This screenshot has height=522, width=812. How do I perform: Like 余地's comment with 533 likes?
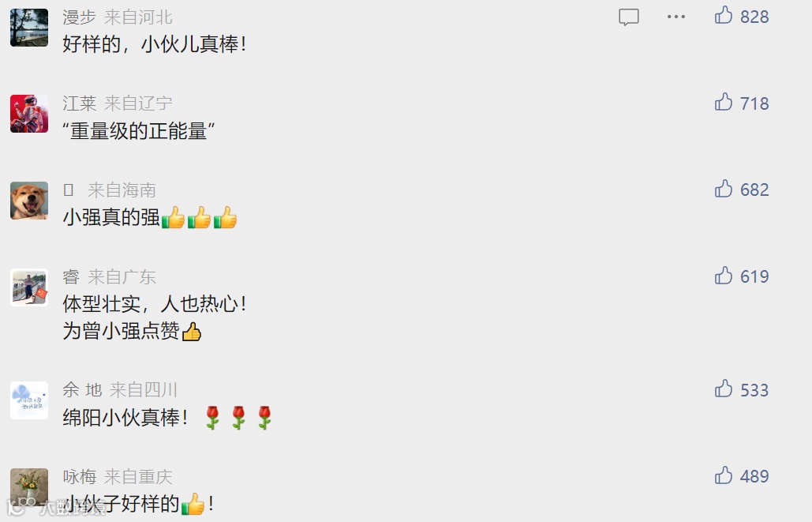pos(724,389)
